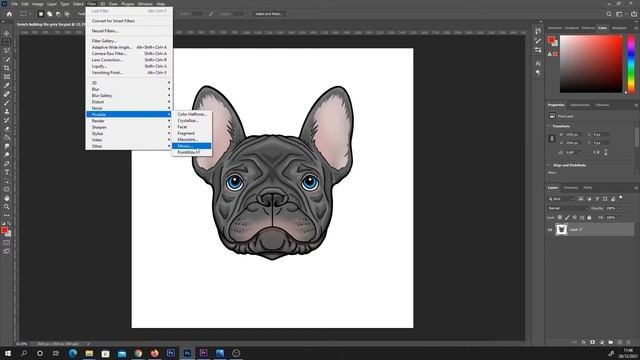Expand the Distort submenu entry
The height and width of the screenshot is (360, 640).
(129, 102)
